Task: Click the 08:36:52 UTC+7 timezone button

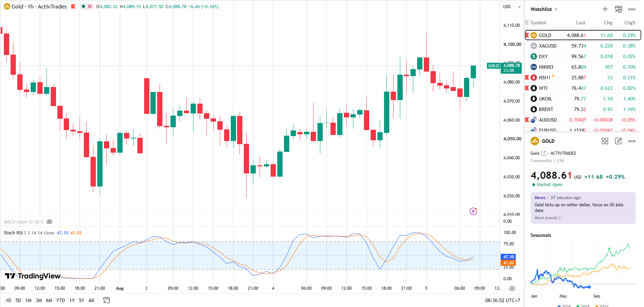Action: [x=502, y=300]
